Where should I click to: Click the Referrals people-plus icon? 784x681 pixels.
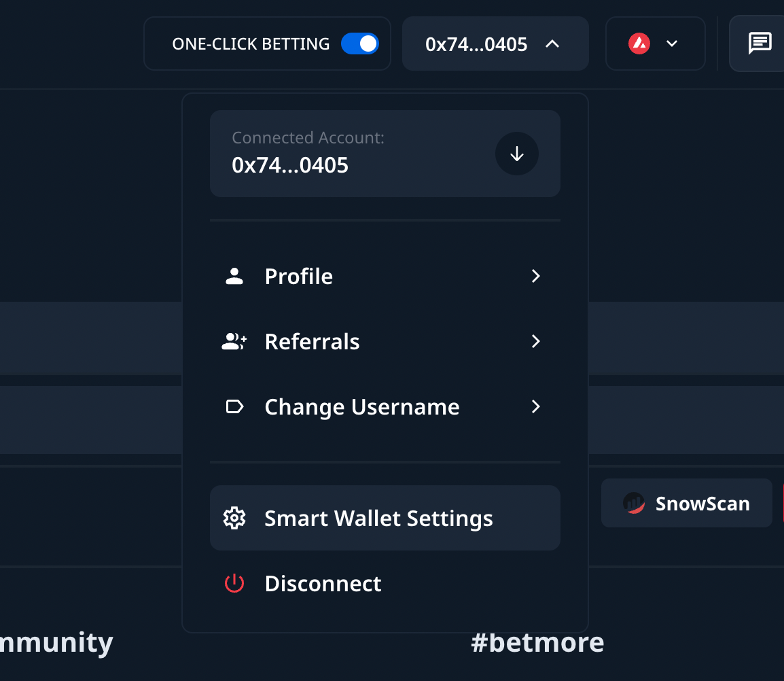pyautogui.click(x=234, y=341)
